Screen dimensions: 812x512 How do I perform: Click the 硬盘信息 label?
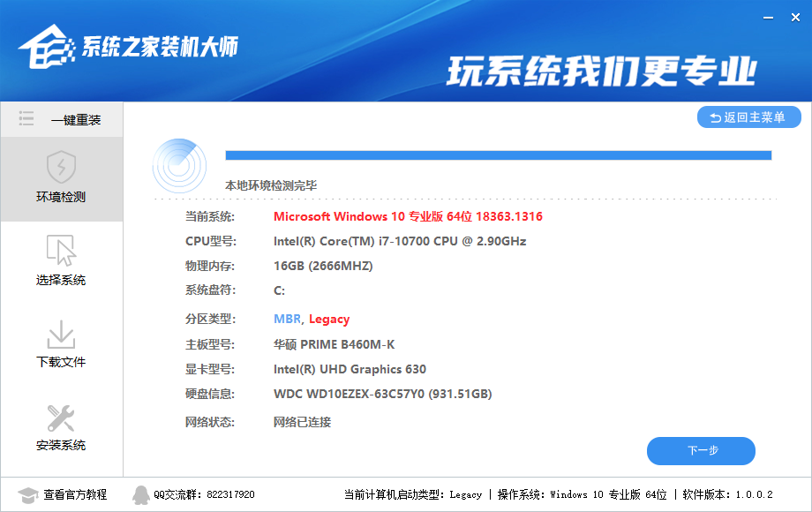tap(210, 394)
